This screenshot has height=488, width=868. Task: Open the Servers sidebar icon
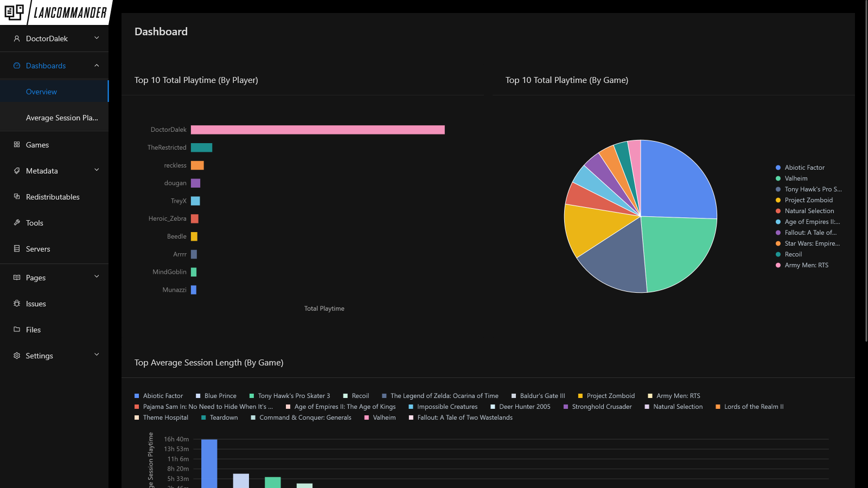(x=16, y=249)
